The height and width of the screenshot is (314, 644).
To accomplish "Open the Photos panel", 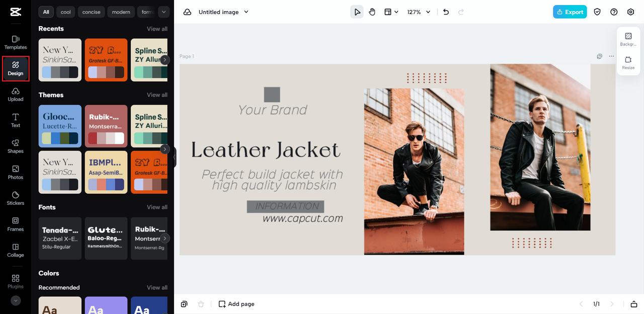I will click(16, 173).
